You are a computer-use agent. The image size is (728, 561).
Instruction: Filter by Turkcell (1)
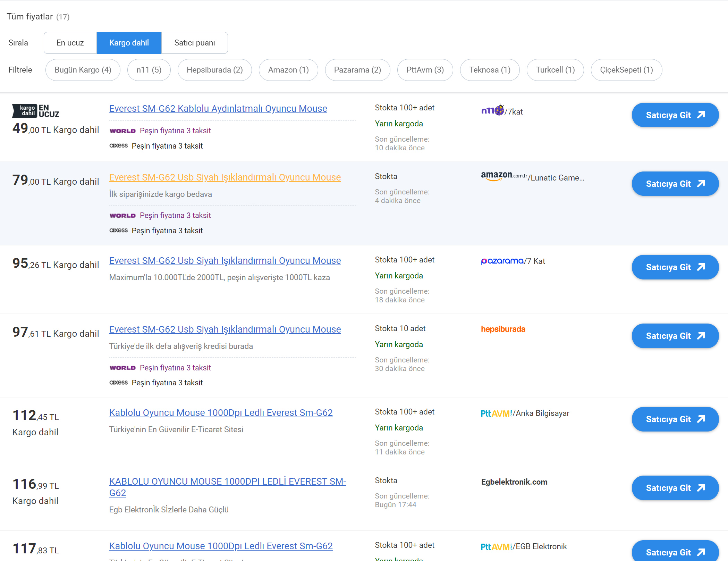click(555, 70)
